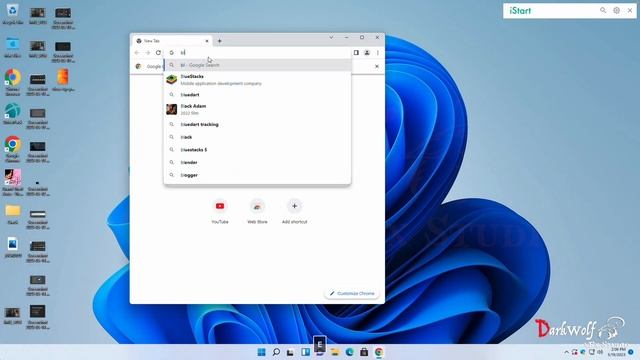Dismiss the bar using the X below the toolbar
This screenshot has width=640, height=360.
point(377,66)
